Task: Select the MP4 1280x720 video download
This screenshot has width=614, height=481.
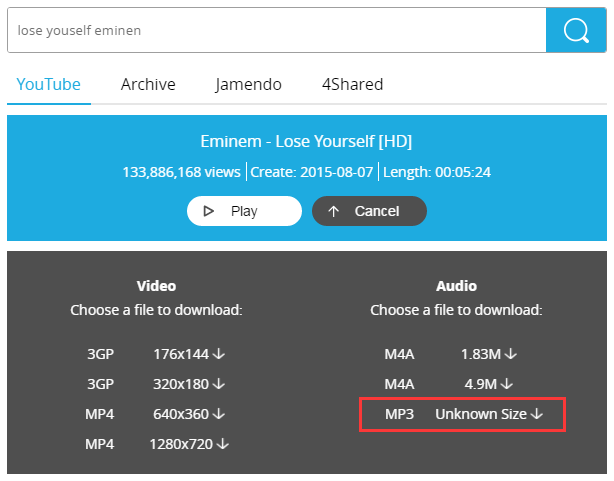Action: pyautogui.click(x=157, y=444)
